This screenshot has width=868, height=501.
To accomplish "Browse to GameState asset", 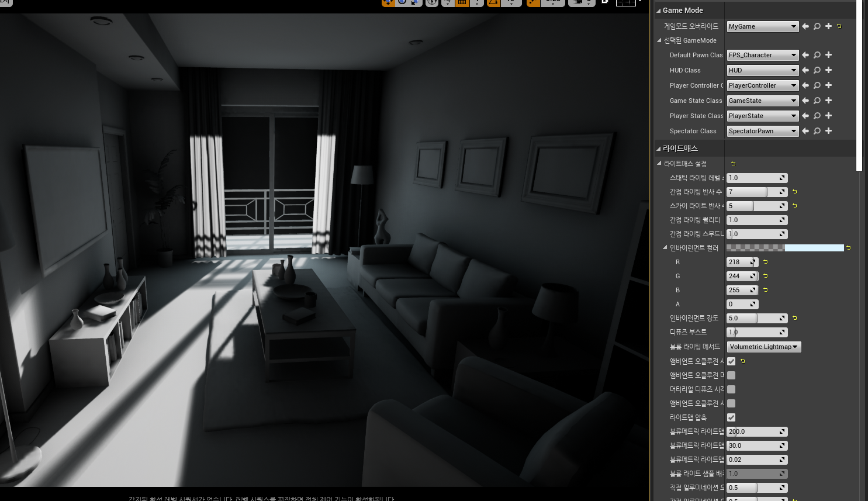I will pyautogui.click(x=817, y=101).
